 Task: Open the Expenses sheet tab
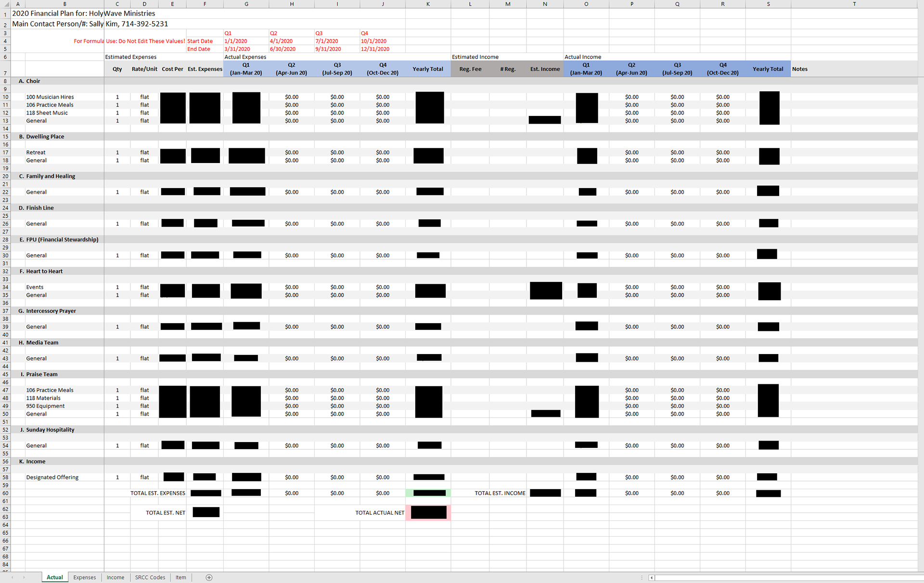tap(85, 577)
